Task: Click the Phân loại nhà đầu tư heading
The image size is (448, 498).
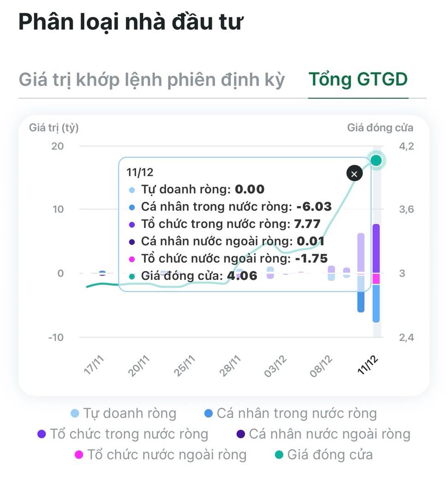Action: 131,22
